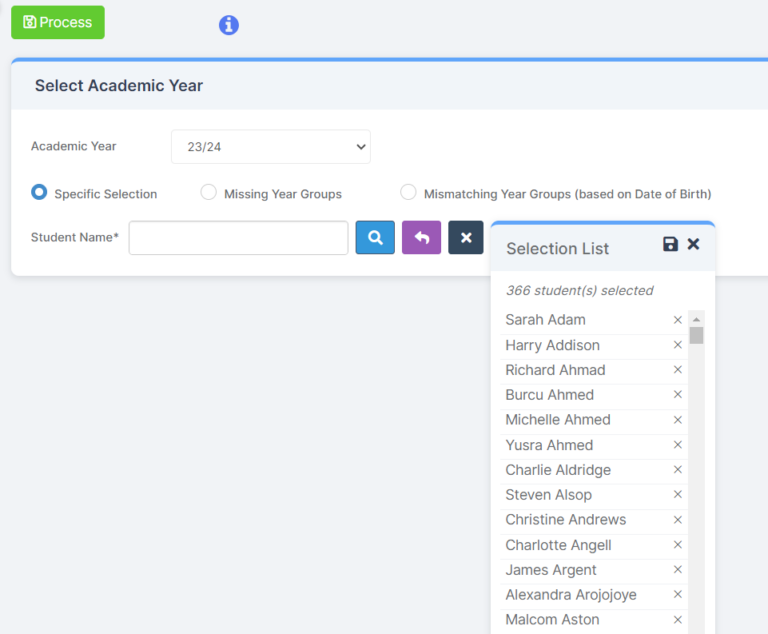Click the dark clear X button
768x634 pixels.
(466, 238)
